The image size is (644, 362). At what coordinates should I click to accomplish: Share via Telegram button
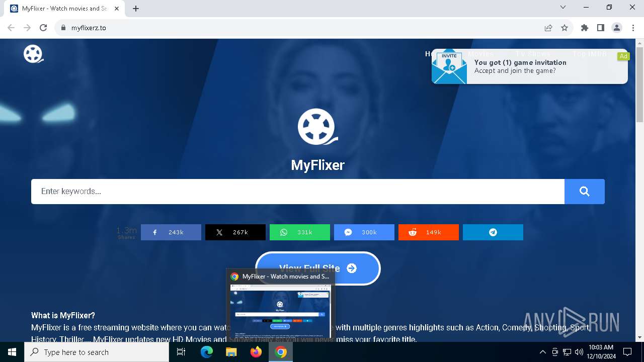(x=493, y=232)
